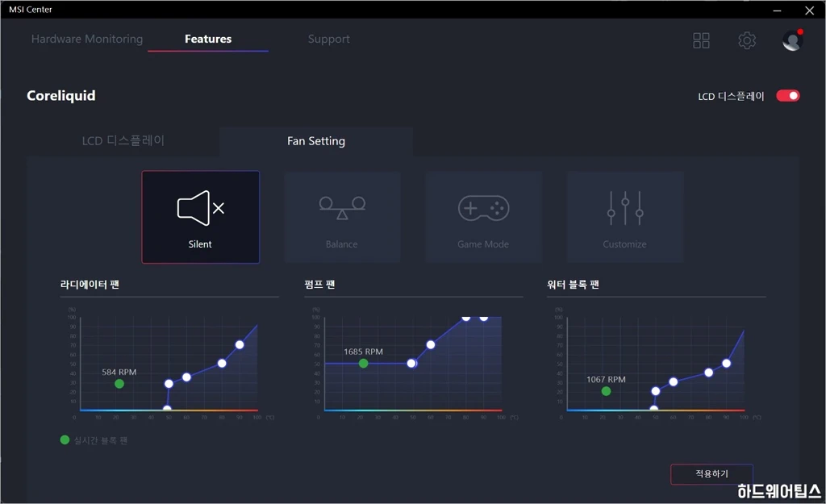The height and width of the screenshot is (504, 826).
Task: Click the 1067 RPM reading text
Action: (607, 379)
